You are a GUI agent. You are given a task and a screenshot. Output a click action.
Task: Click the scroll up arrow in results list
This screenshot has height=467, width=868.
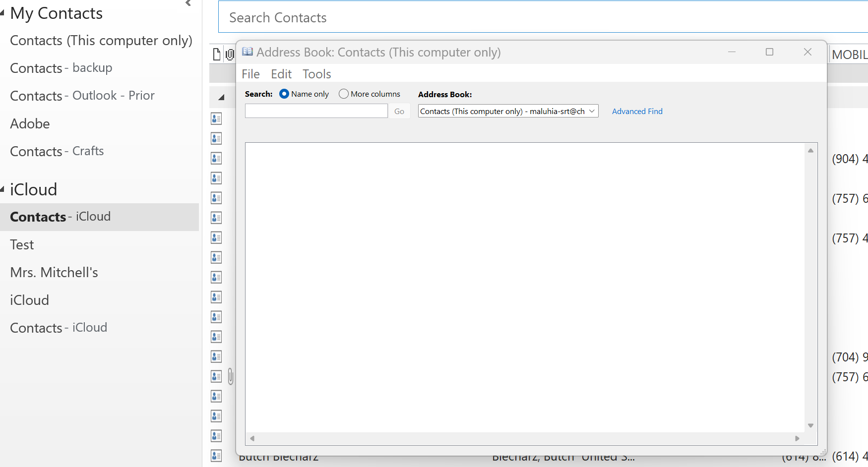(811, 150)
